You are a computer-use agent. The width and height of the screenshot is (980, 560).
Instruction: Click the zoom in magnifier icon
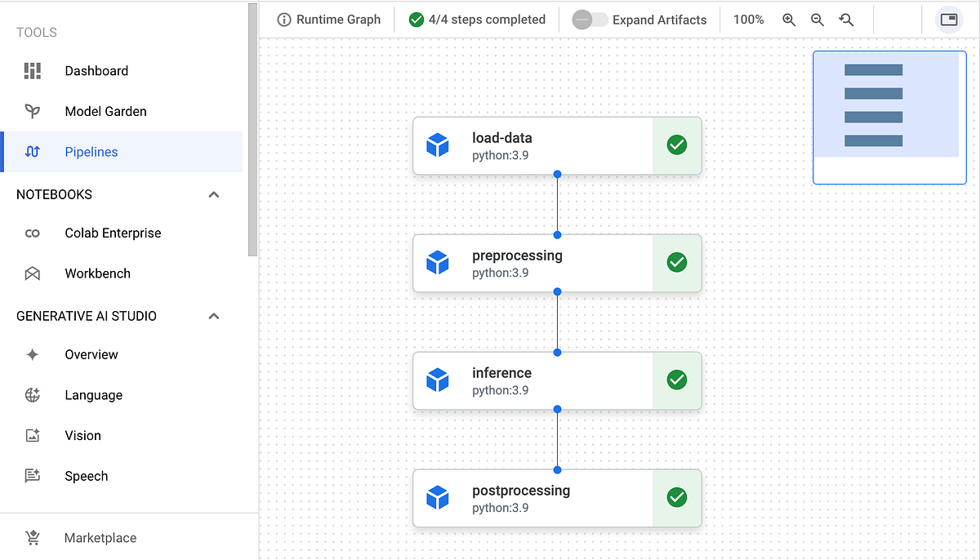click(788, 19)
